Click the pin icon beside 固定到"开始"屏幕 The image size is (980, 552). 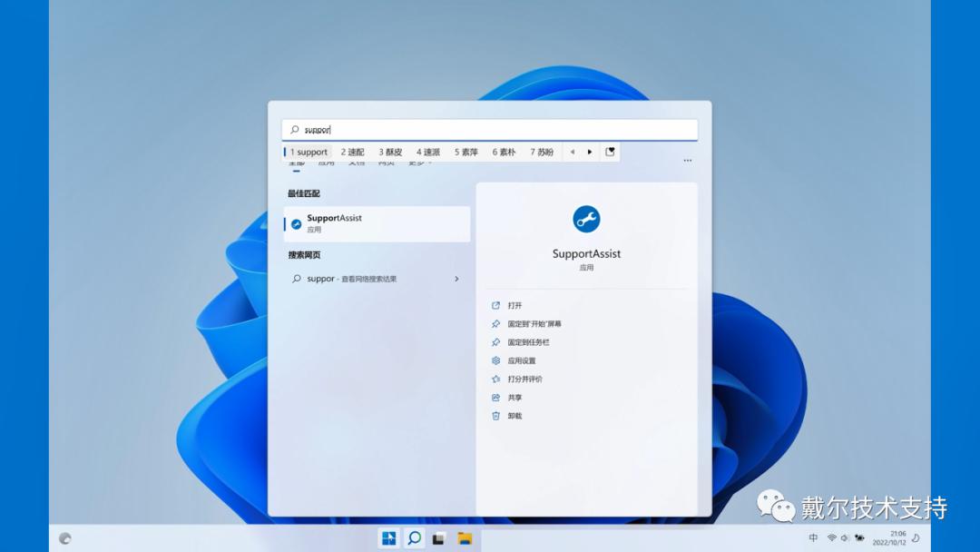(x=495, y=324)
